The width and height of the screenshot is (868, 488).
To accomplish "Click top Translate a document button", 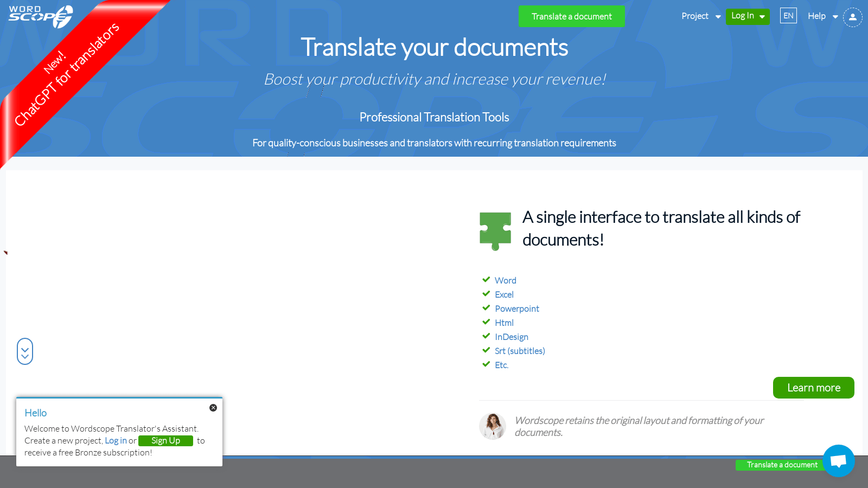I will (572, 16).
